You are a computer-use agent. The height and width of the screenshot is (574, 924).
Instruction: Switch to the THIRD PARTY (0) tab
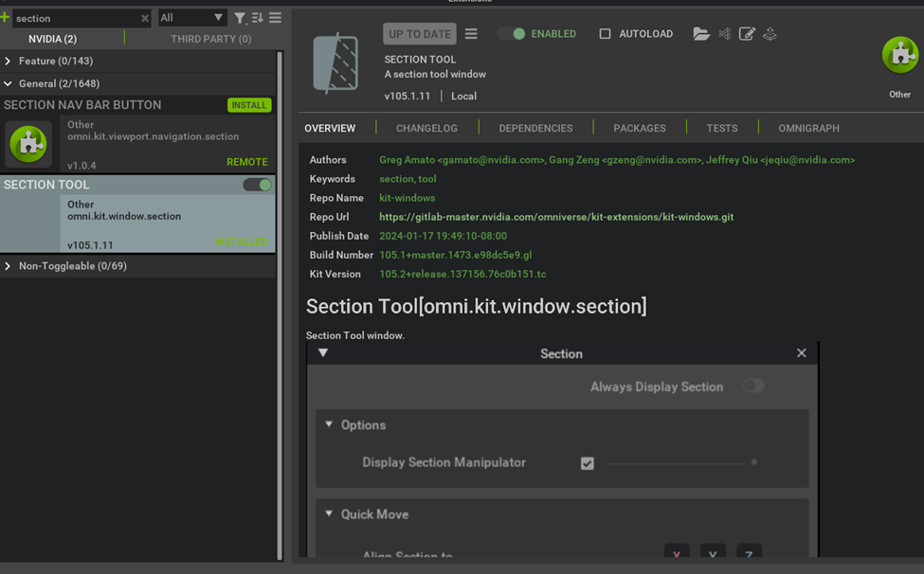(x=211, y=39)
